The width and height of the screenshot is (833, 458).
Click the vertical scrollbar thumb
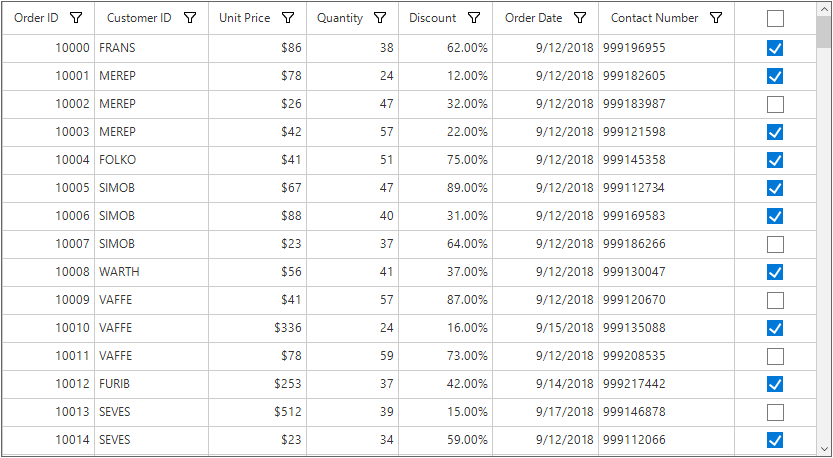pyautogui.click(x=824, y=33)
